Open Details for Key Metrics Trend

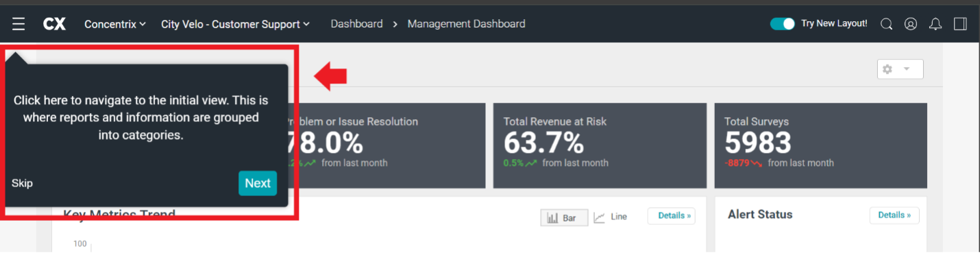[671, 215]
